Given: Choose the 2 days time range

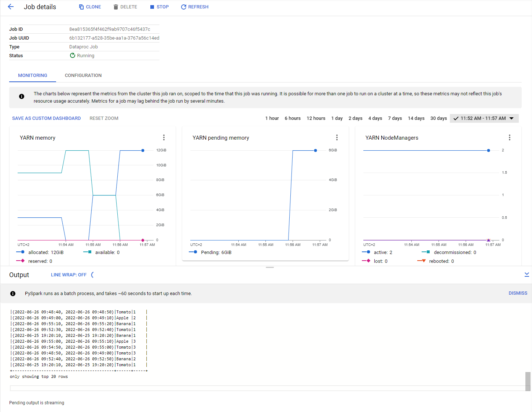Looking at the screenshot, I should (355, 118).
